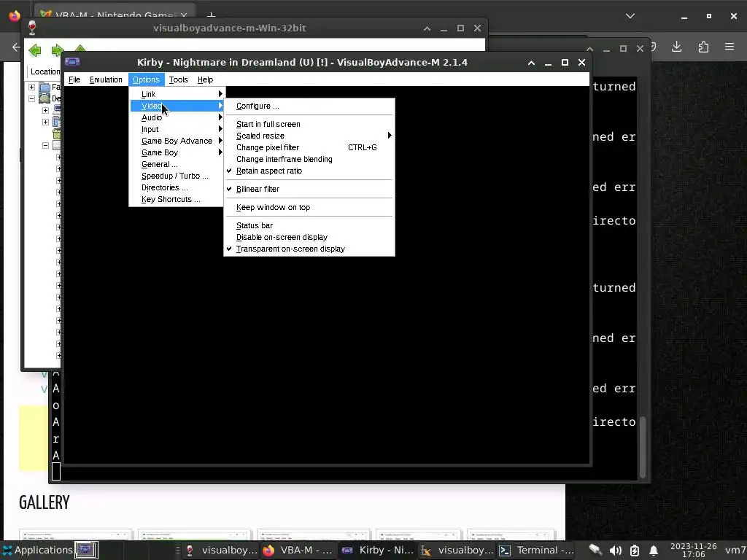Open Firefox hamburger menu icon

729,47
